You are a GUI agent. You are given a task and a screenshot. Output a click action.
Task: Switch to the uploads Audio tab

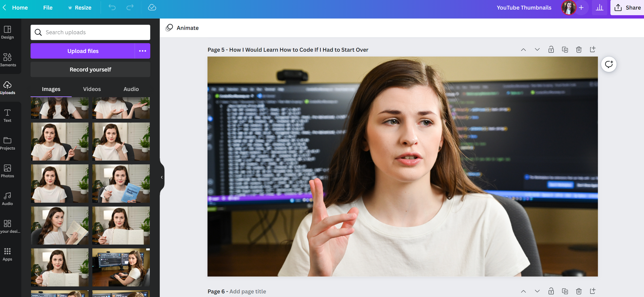pyautogui.click(x=131, y=89)
